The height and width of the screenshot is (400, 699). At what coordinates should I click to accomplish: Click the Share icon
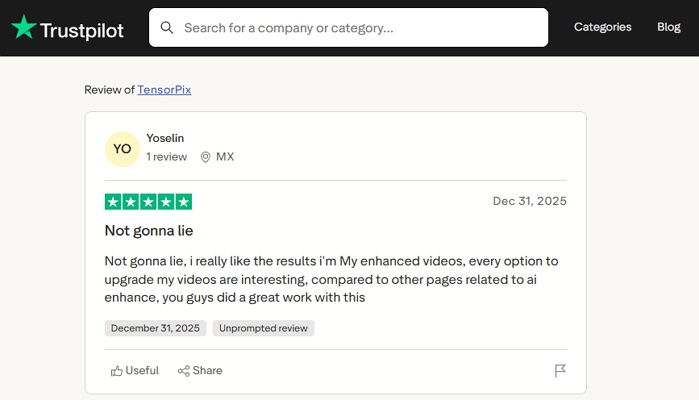click(184, 371)
